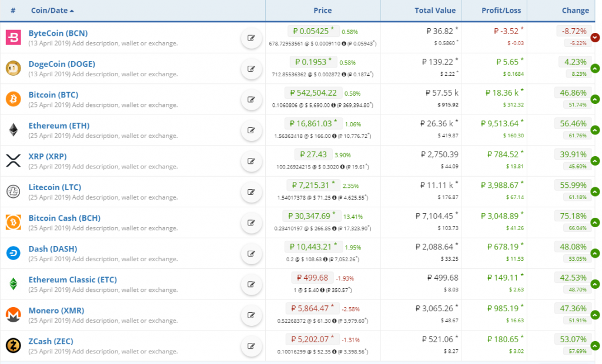Edit the Bitcoin (BTC) entry
The width and height of the screenshot is (602, 364).
point(251,100)
